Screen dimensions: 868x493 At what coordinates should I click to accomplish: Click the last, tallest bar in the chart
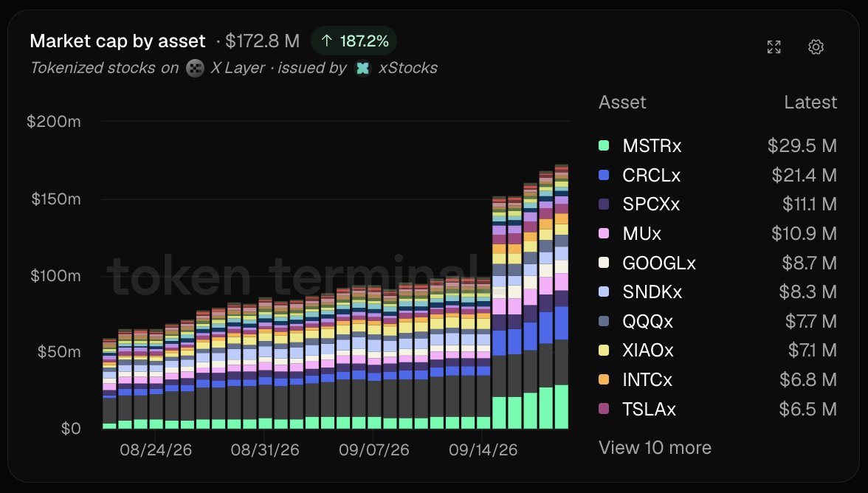561,297
